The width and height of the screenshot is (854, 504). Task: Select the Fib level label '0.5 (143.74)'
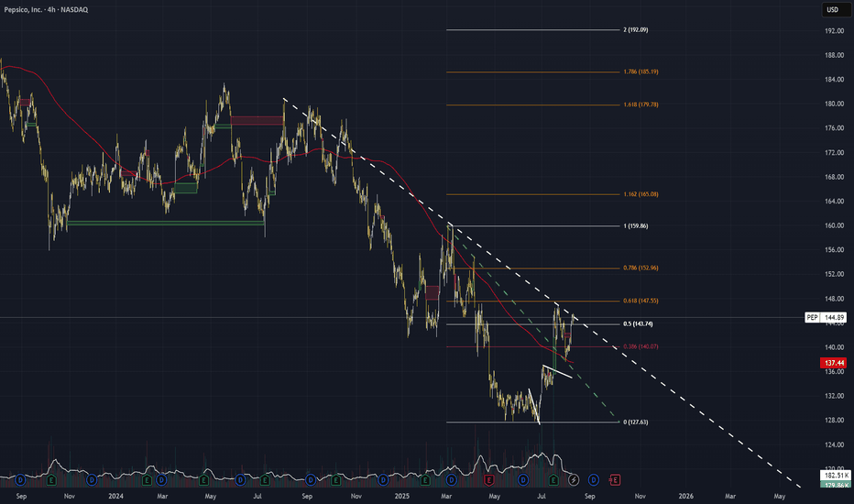point(638,324)
